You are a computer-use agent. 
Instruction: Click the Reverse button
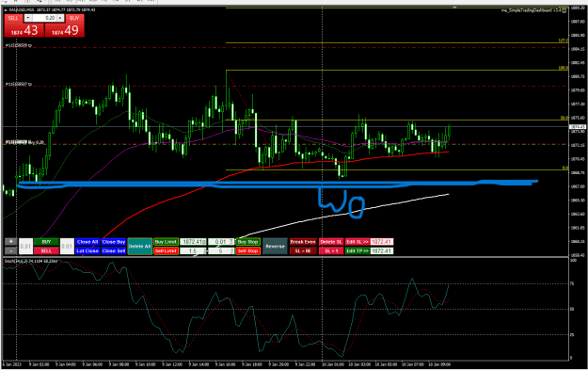click(275, 246)
